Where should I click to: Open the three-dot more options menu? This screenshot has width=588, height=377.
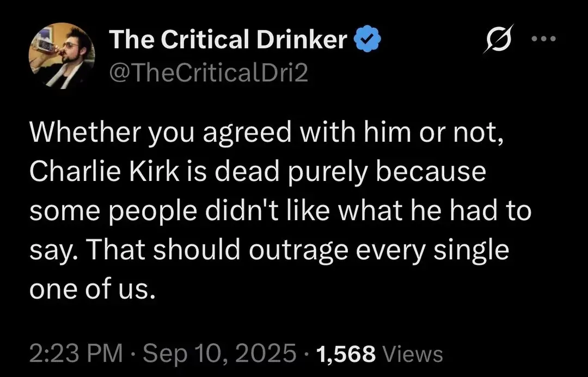click(x=543, y=39)
